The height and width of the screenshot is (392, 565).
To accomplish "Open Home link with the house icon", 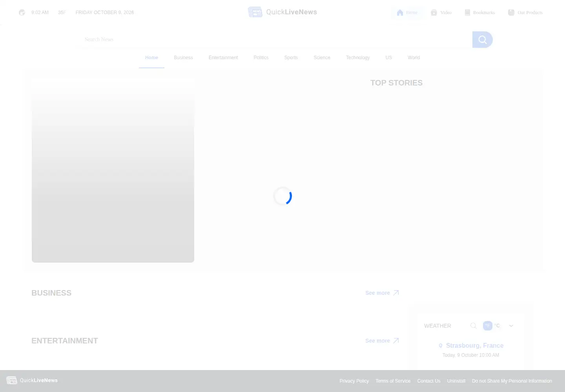I will click(x=407, y=13).
